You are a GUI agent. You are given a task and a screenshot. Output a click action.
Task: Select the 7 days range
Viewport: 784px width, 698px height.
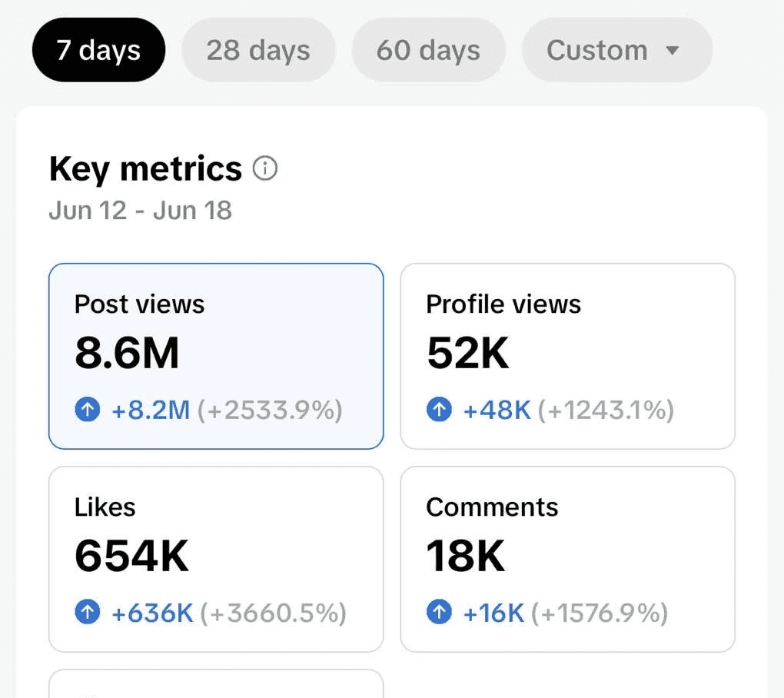[98, 50]
